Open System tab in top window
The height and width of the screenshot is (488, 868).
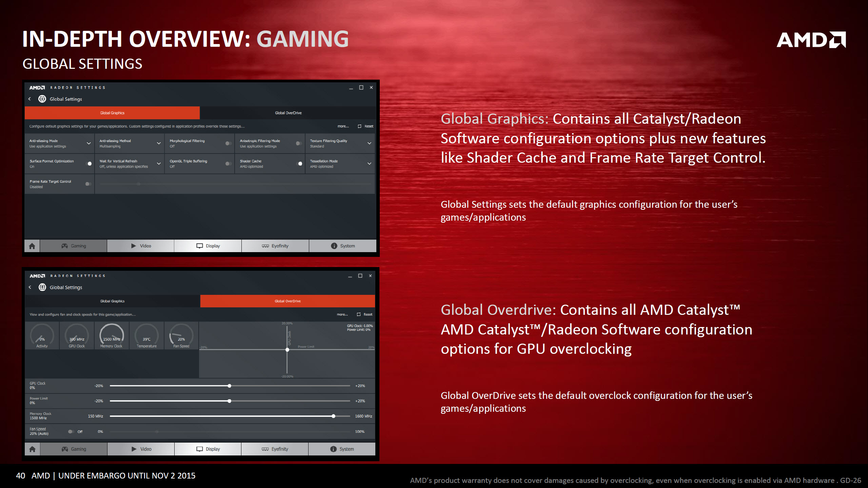(x=343, y=246)
